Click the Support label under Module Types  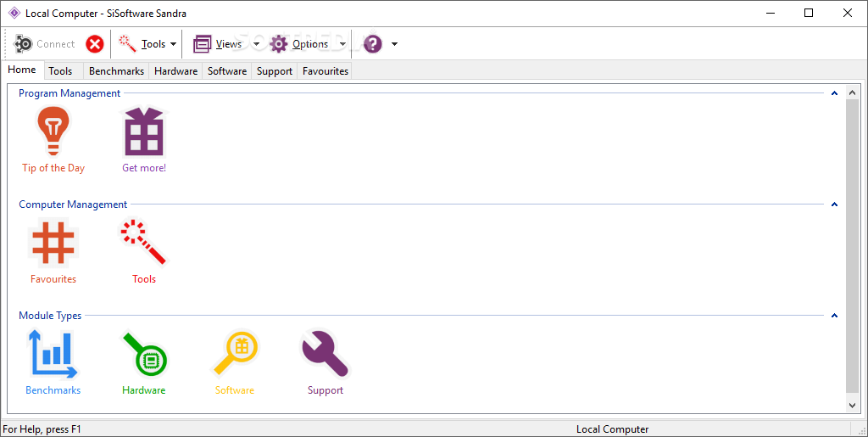pyautogui.click(x=325, y=390)
